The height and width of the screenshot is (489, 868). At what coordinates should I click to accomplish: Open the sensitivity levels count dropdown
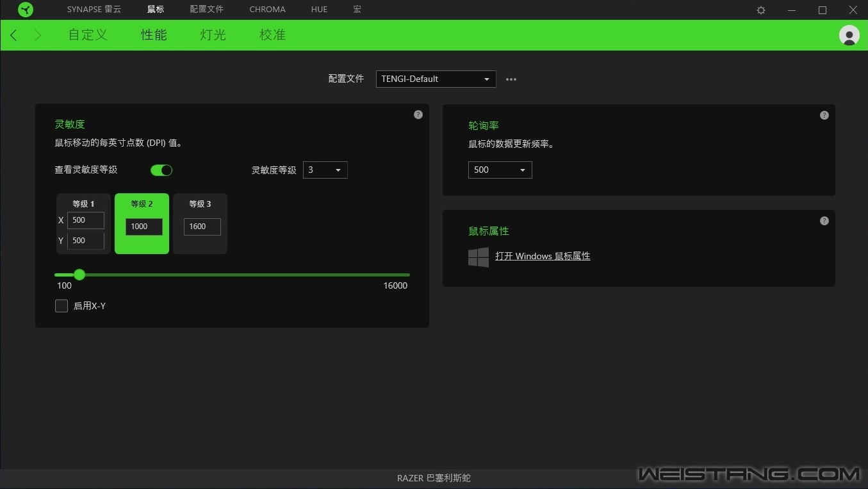point(325,170)
